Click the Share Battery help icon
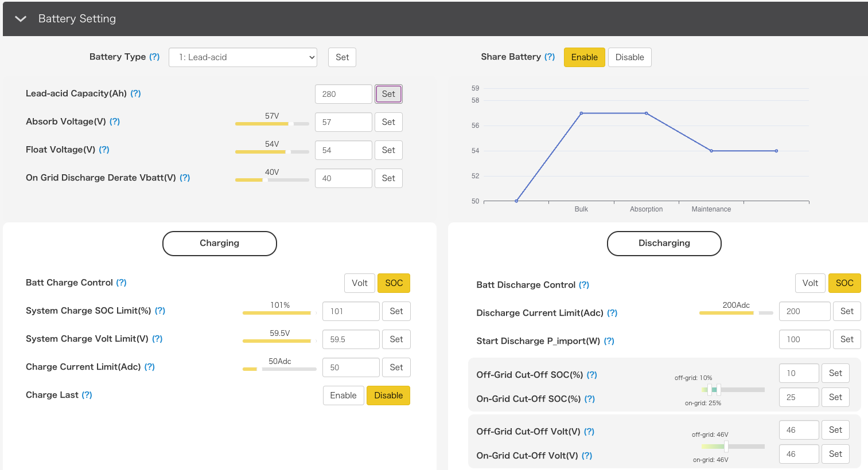 pyautogui.click(x=550, y=57)
